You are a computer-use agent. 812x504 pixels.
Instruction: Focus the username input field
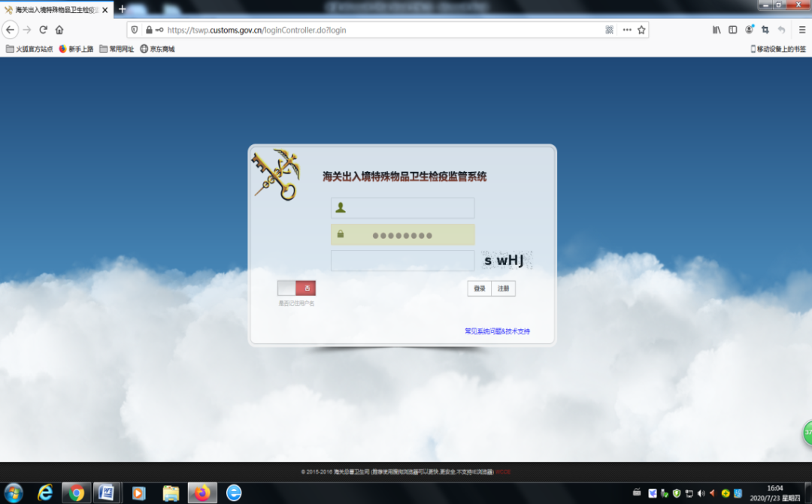pyautogui.click(x=402, y=208)
